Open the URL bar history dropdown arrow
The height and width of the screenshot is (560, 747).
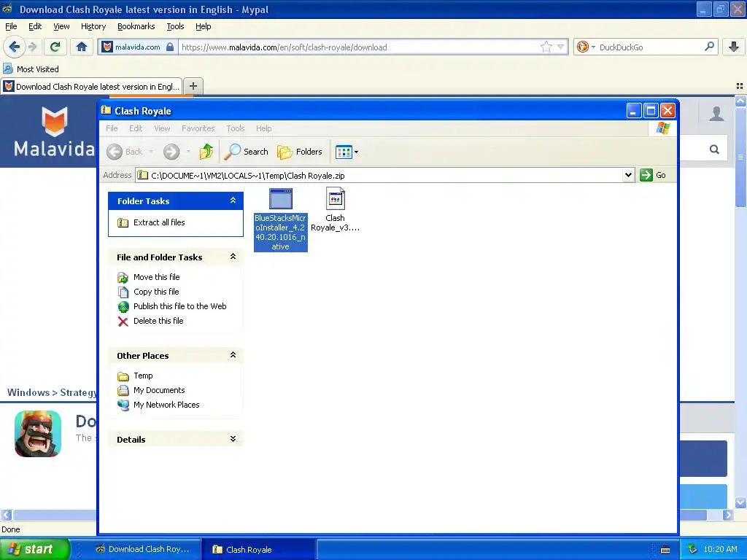coord(561,47)
